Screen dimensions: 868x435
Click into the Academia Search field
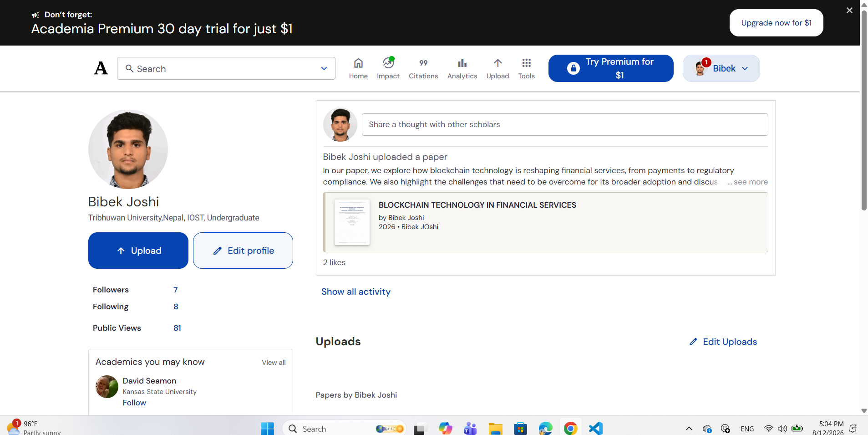click(226, 68)
